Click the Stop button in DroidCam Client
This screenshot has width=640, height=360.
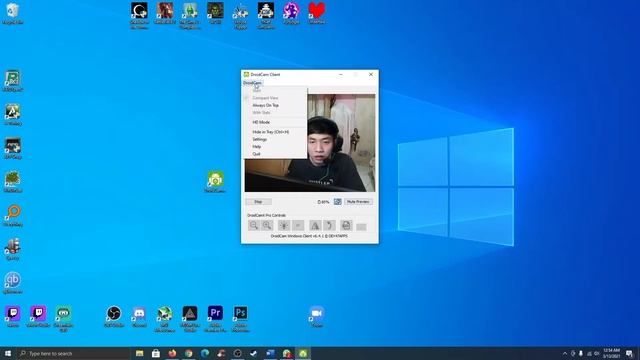[258, 202]
